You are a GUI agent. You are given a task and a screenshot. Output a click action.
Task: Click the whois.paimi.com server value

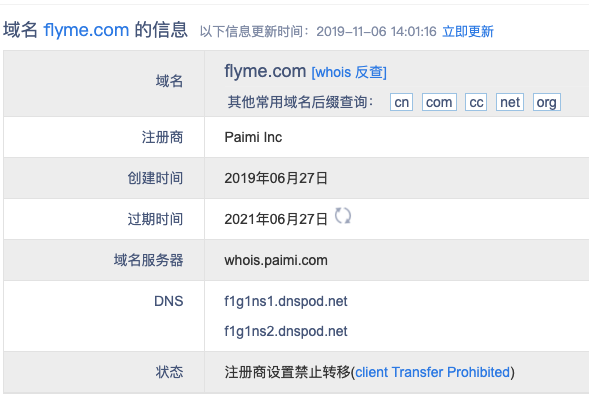tap(276, 260)
